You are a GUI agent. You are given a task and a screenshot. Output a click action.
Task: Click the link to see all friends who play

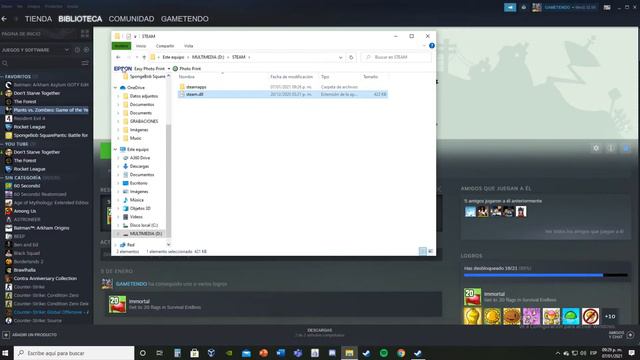(x=584, y=231)
